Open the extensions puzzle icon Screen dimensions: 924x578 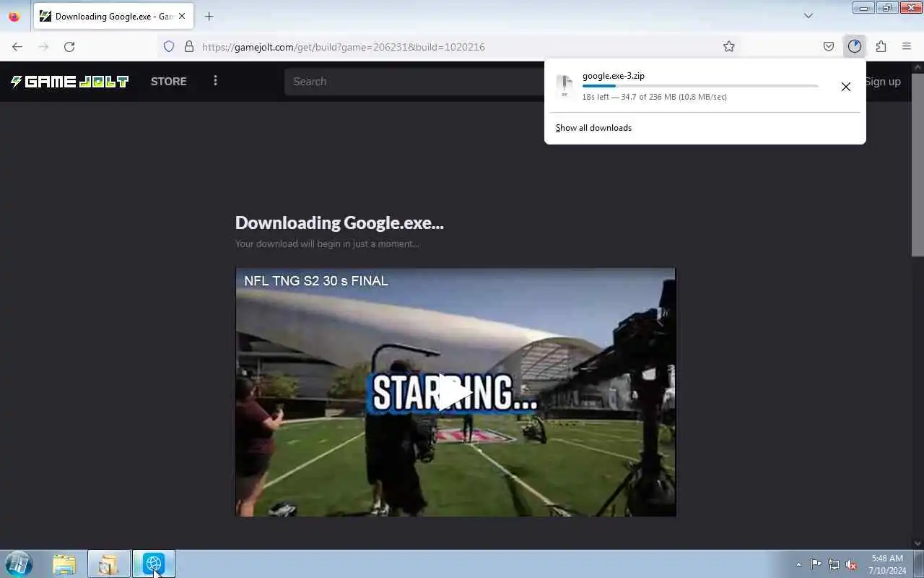point(881,46)
